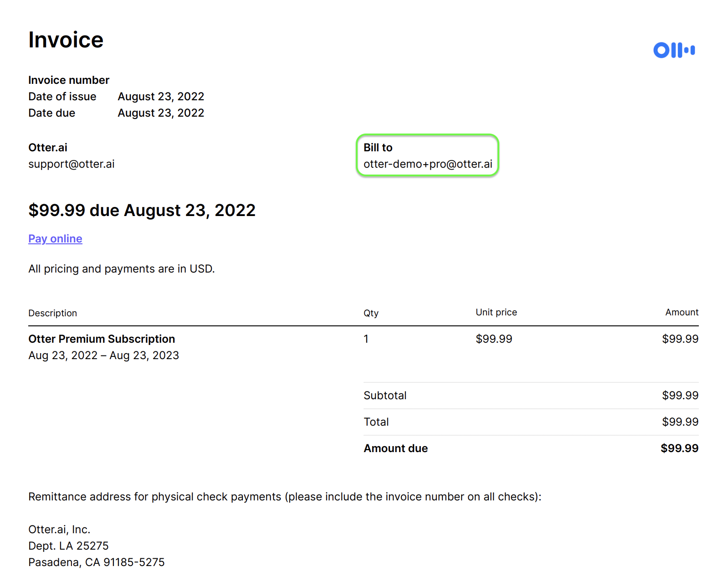Click the Date of issue value
This screenshot has width=728, height=587.
pyautogui.click(x=161, y=97)
